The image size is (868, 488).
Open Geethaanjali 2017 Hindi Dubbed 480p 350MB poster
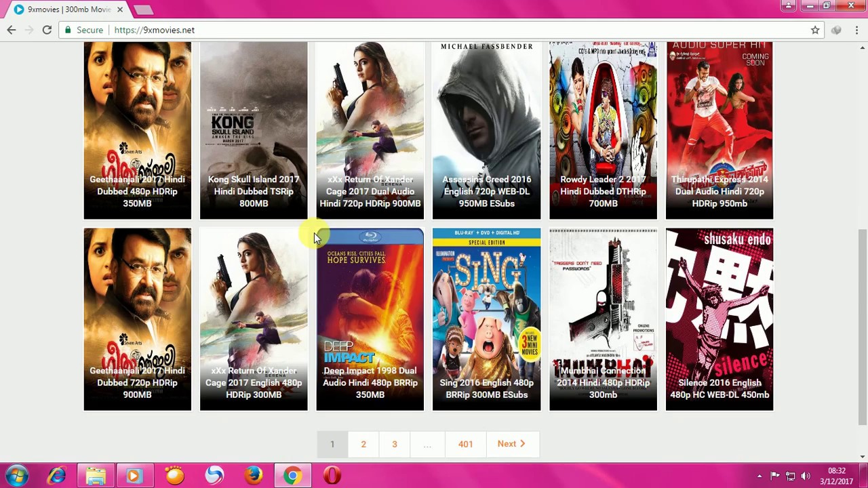click(x=138, y=130)
